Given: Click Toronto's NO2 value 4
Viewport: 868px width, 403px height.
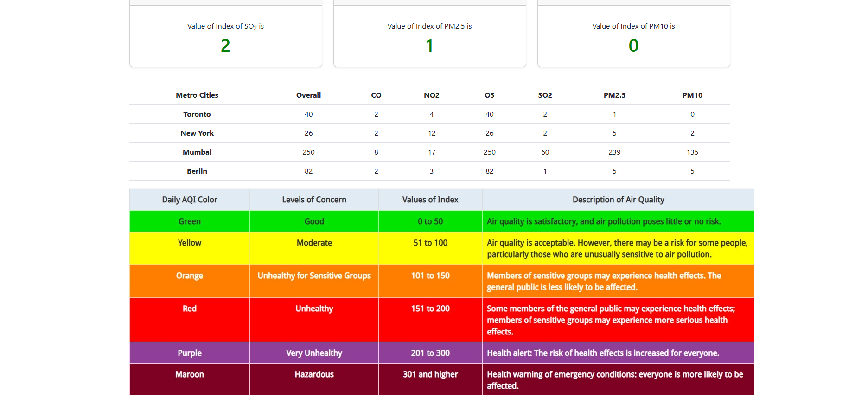Looking at the screenshot, I should pos(432,114).
